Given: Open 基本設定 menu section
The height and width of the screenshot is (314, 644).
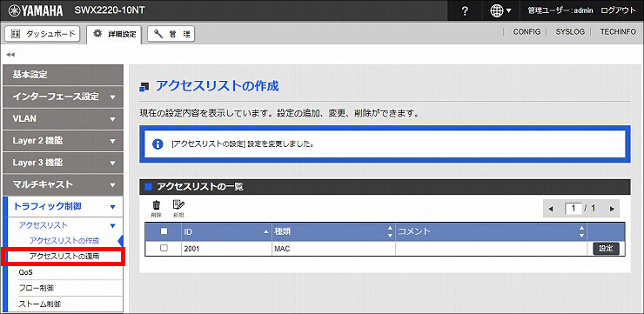Looking at the screenshot, I should click(63, 75).
